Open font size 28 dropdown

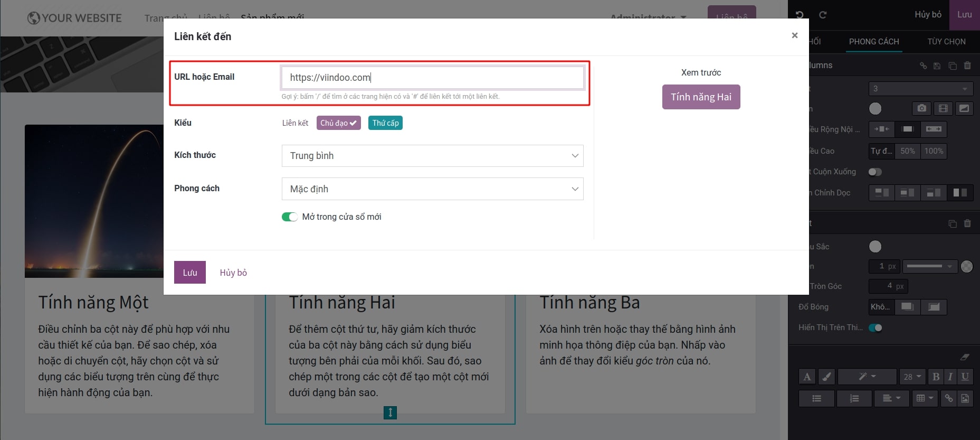pyautogui.click(x=912, y=377)
